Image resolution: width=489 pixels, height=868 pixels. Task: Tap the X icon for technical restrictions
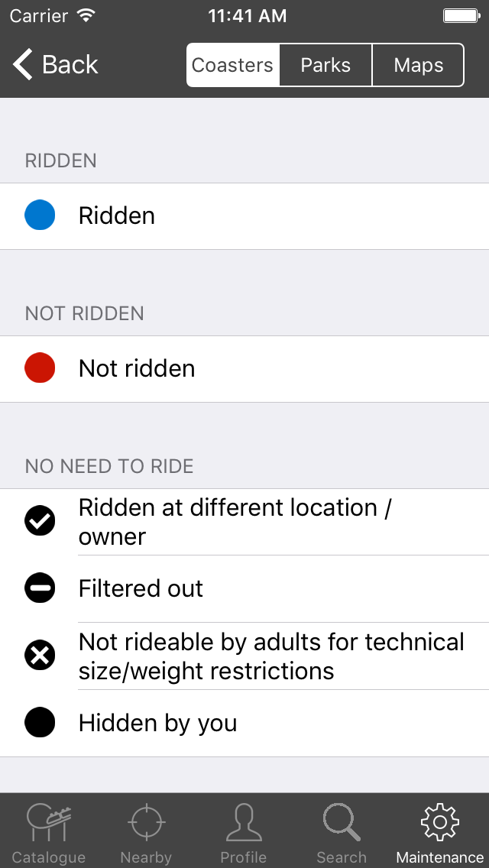(40, 655)
